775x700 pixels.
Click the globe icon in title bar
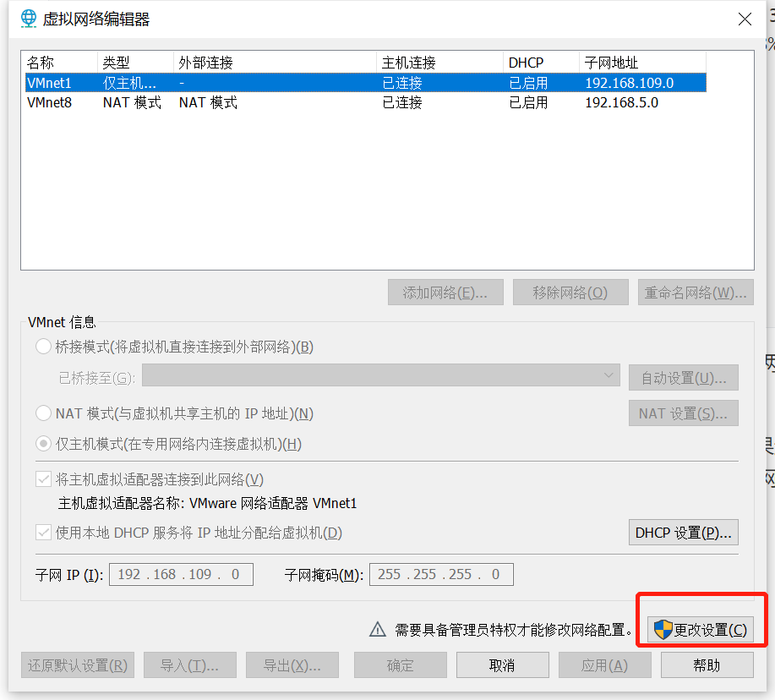[x=29, y=18]
